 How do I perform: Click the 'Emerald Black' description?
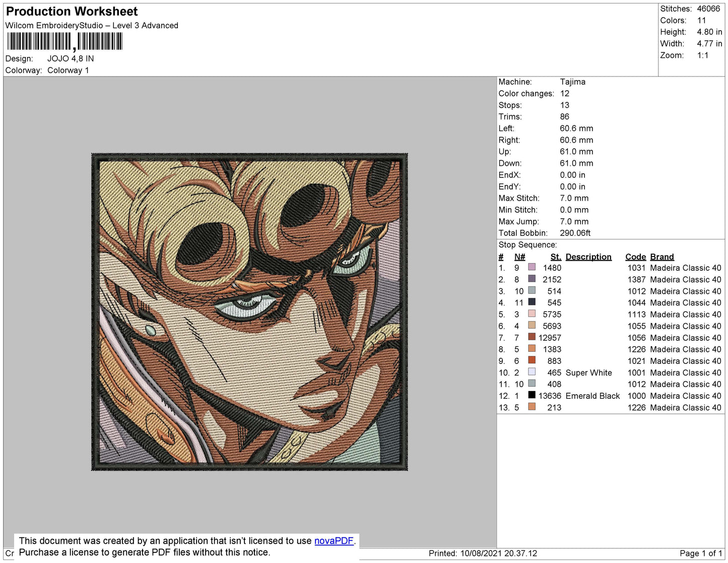pos(592,396)
